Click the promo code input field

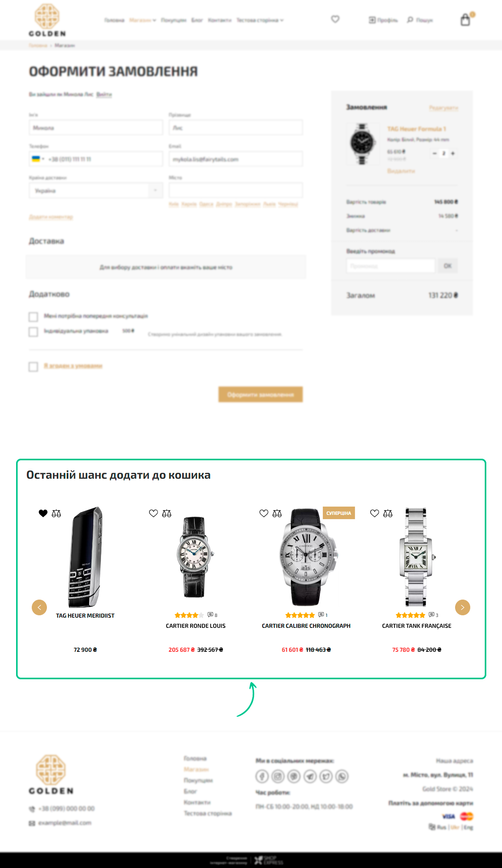(x=391, y=266)
